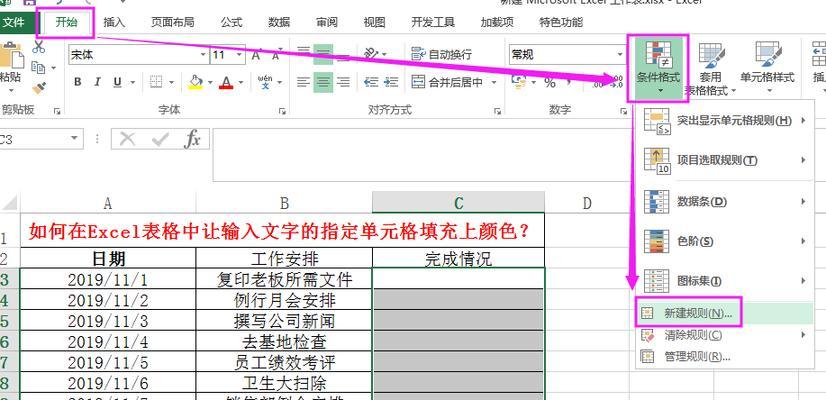Open the underline style dropdown arrow
This screenshot has height=400, width=826.
tap(132, 83)
